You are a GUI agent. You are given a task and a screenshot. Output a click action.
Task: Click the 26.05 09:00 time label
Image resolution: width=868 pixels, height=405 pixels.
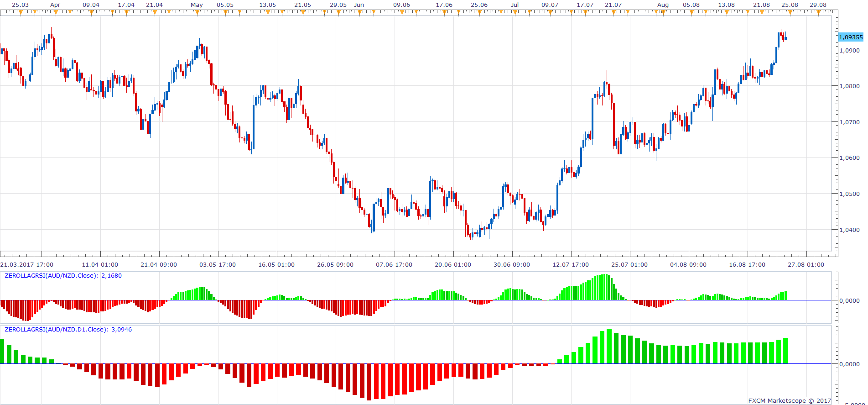(x=335, y=265)
